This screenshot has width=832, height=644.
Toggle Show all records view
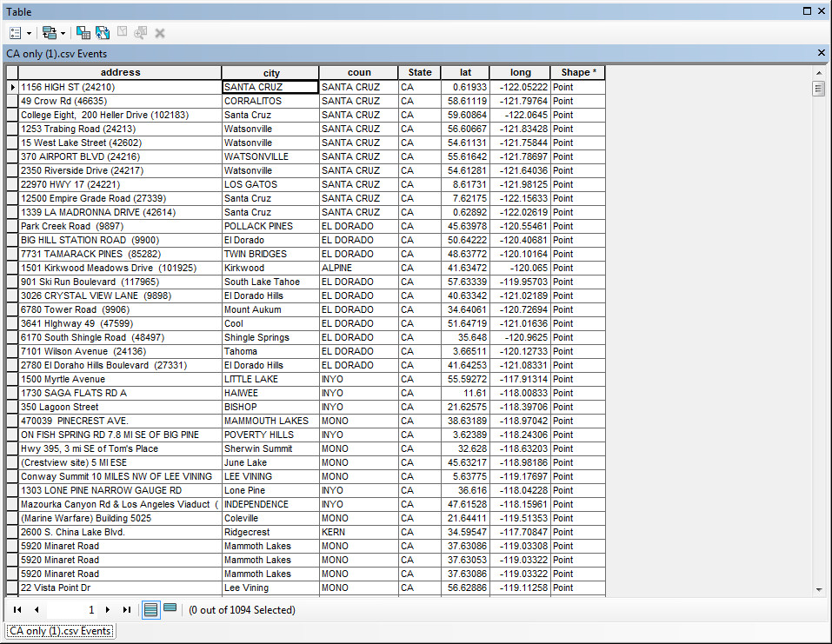pos(150,610)
